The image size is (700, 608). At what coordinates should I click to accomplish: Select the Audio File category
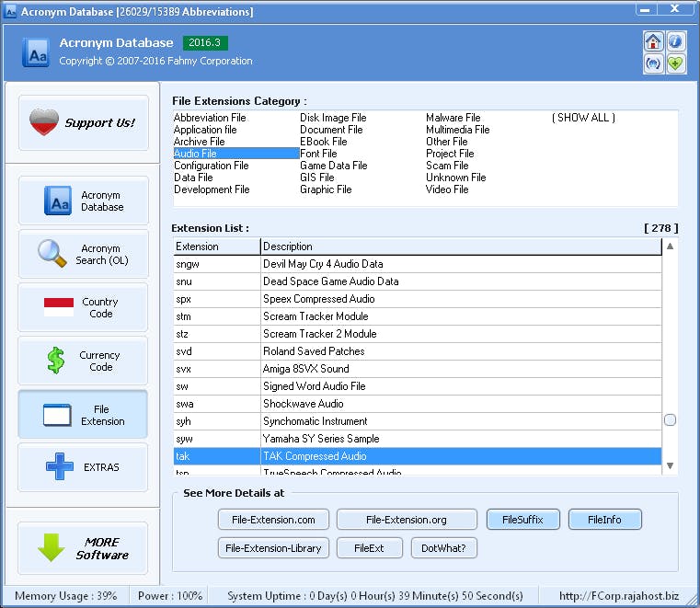coord(236,154)
